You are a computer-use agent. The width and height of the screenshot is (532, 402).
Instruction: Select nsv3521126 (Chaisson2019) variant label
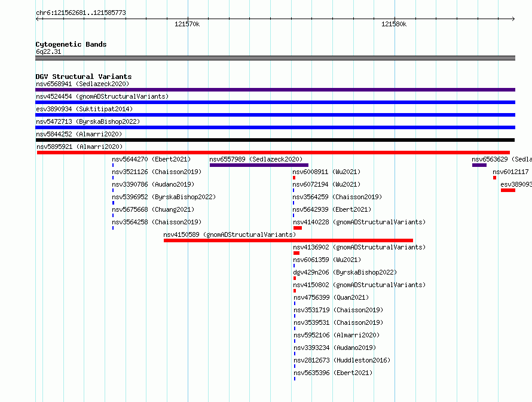[157, 172]
